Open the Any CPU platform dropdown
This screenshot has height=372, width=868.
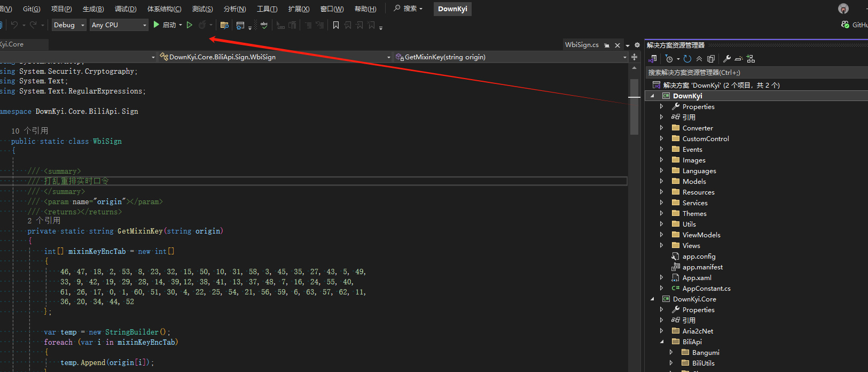point(119,25)
